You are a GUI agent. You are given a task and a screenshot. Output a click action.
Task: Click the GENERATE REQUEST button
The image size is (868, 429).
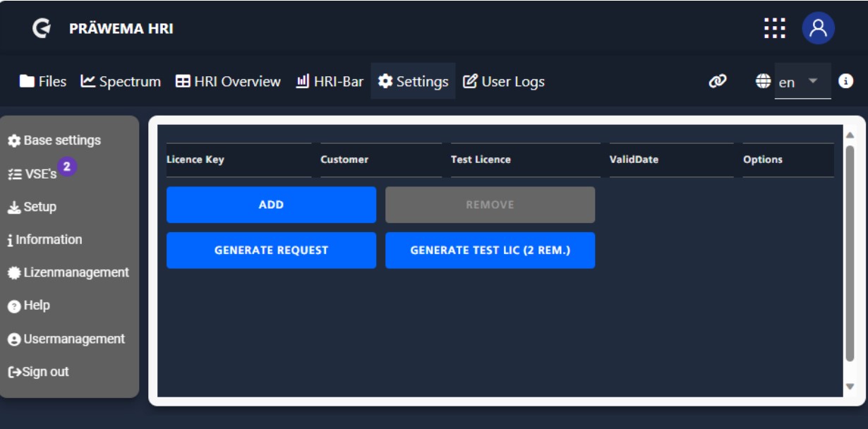(x=271, y=250)
